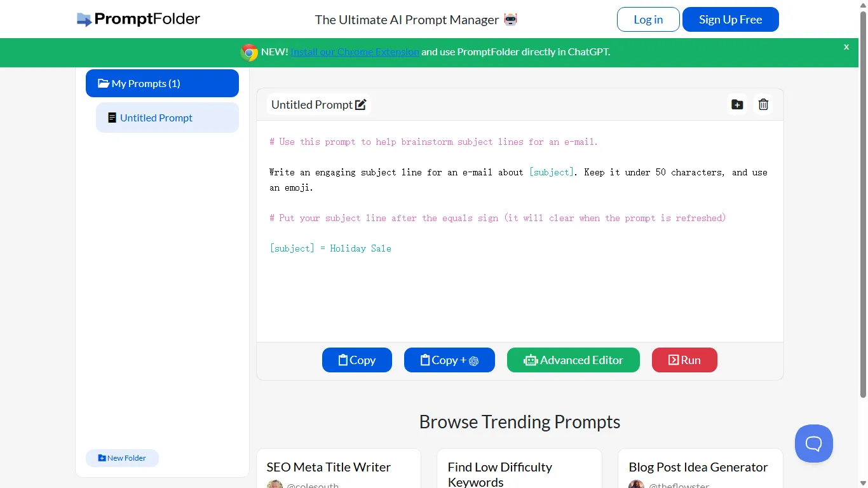
Task: Click the Sign Up Free button
Action: [x=730, y=19]
